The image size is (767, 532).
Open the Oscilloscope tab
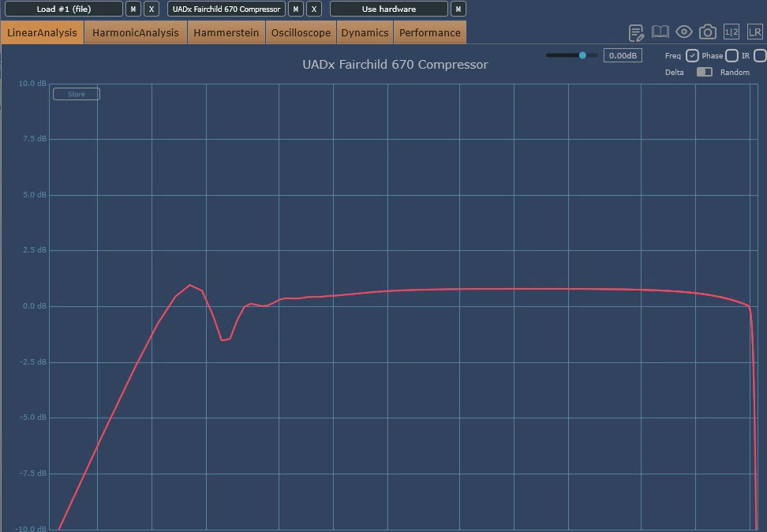pyautogui.click(x=301, y=33)
